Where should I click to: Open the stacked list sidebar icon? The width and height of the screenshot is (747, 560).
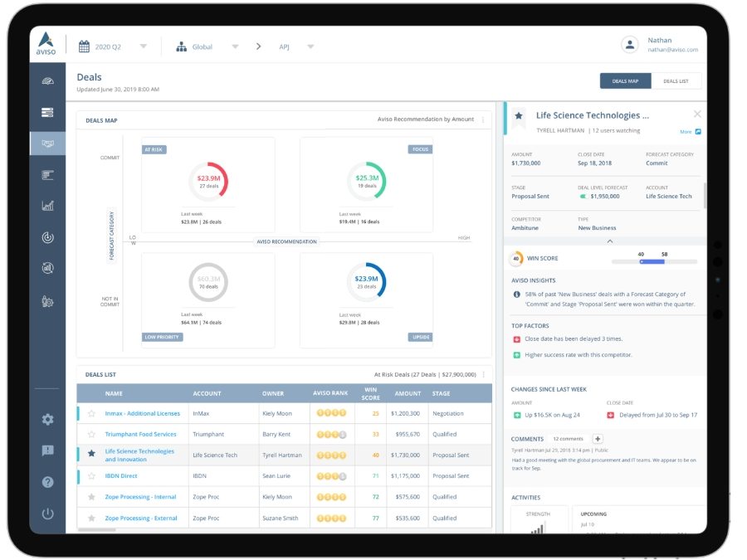tap(47, 112)
